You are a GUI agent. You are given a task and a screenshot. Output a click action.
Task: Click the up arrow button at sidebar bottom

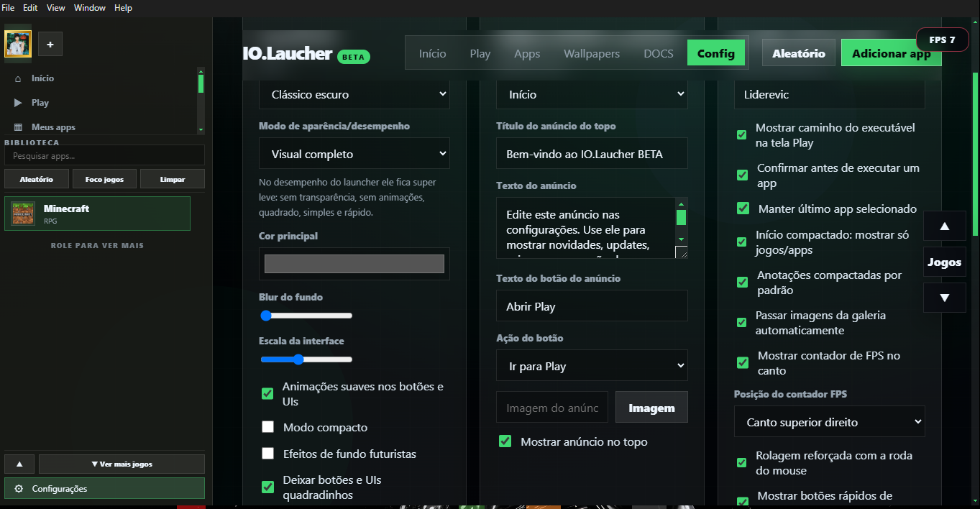click(x=19, y=464)
